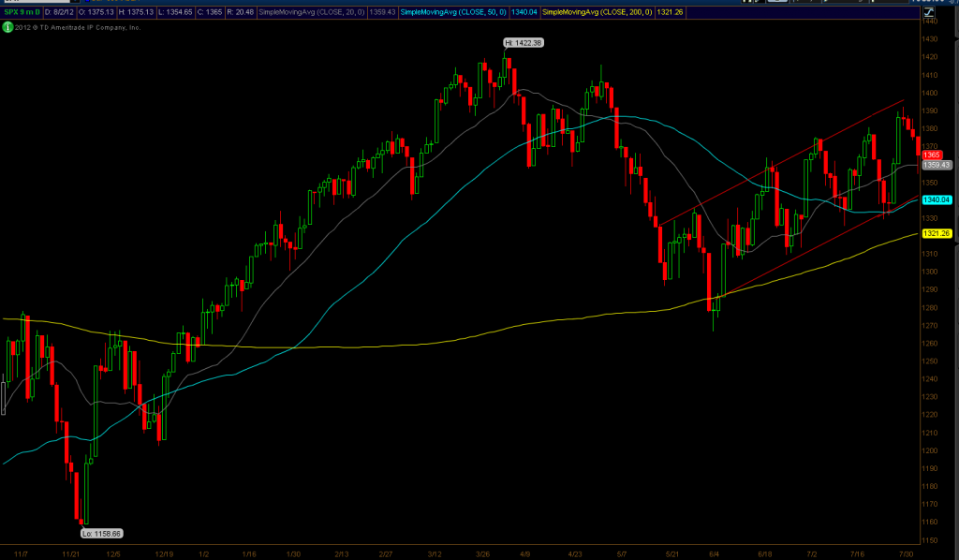Click the 1160 price axis label
Image resolution: width=959 pixels, height=560 pixels.
930,523
